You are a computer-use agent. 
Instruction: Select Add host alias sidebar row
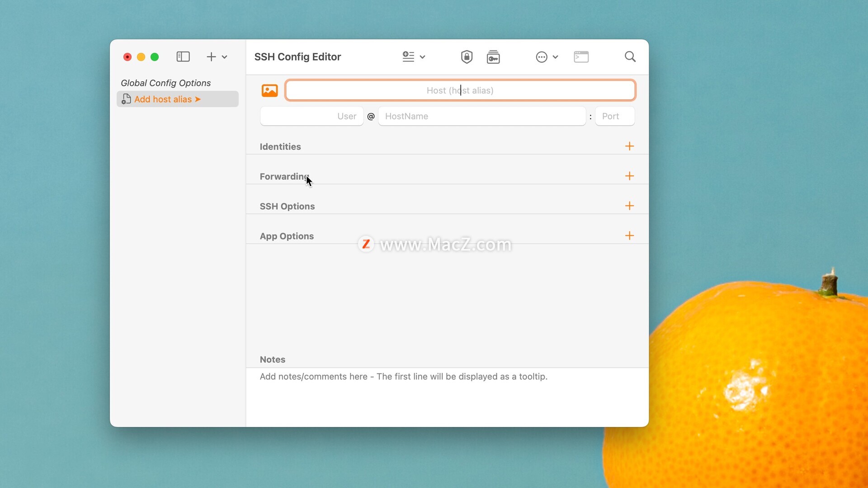click(x=177, y=99)
